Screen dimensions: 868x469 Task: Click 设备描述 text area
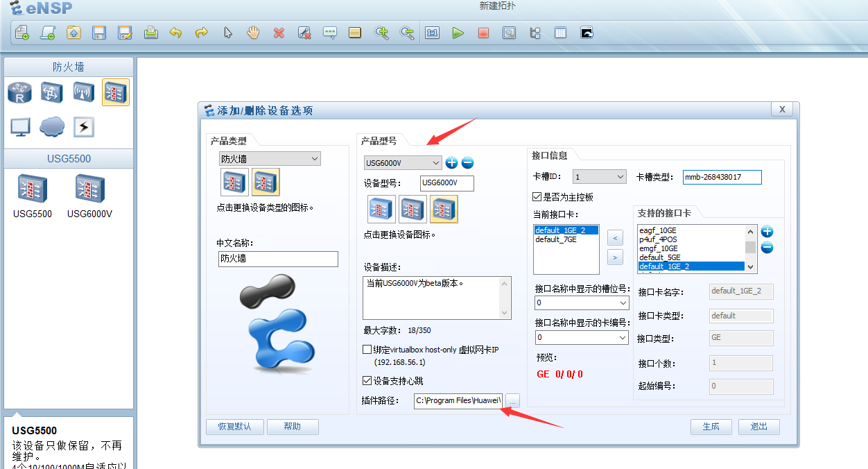click(437, 298)
